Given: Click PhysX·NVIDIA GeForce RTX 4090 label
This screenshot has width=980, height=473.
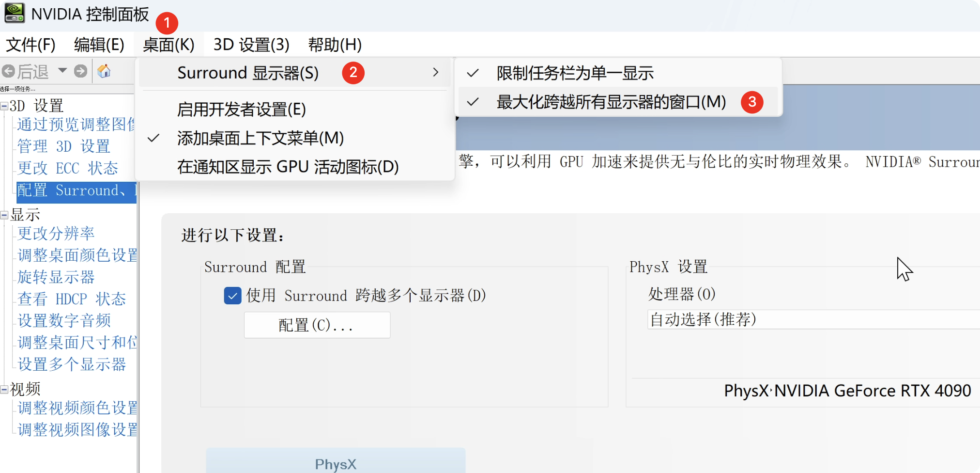Looking at the screenshot, I should [847, 391].
